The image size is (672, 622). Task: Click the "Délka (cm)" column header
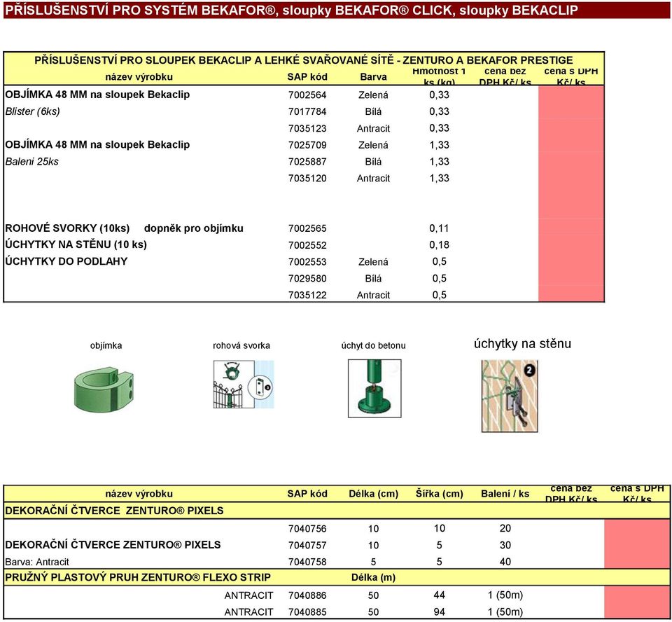[373, 494]
